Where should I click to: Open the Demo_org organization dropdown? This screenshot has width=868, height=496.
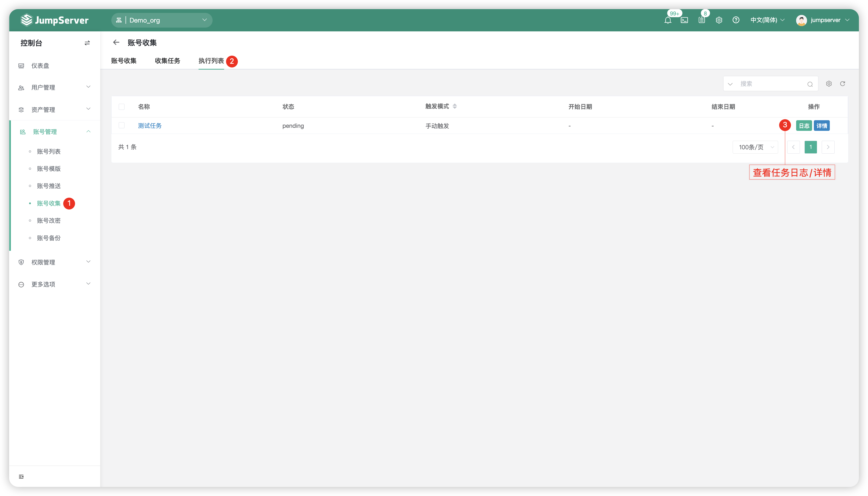point(162,20)
